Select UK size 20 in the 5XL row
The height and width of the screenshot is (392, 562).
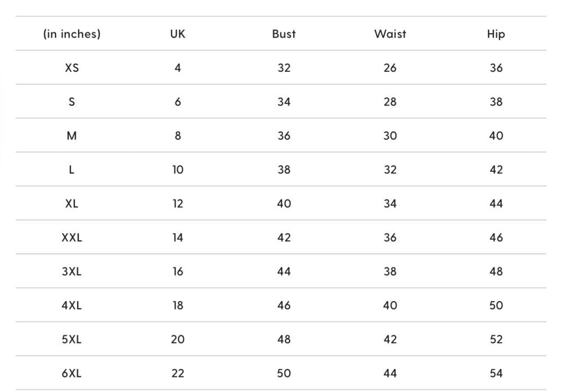point(178,339)
